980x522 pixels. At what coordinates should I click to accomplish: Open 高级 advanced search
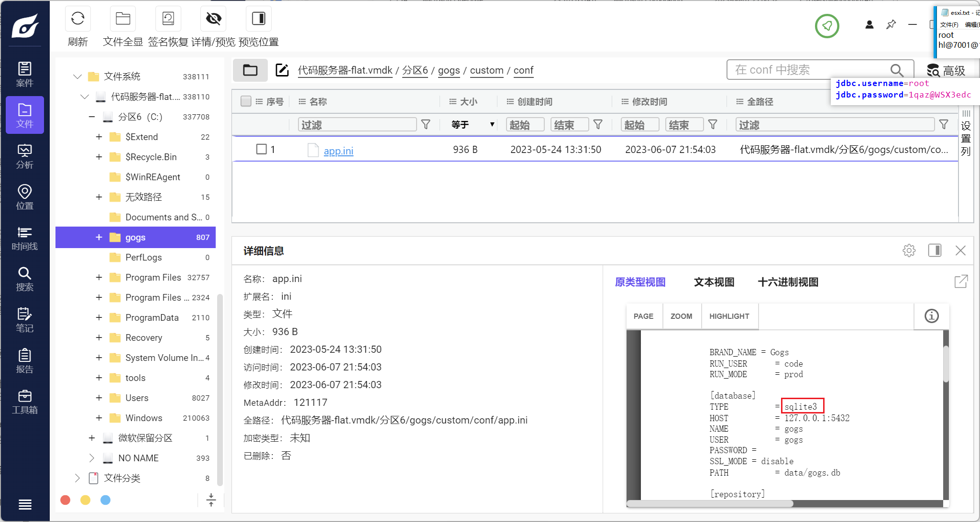[946, 71]
